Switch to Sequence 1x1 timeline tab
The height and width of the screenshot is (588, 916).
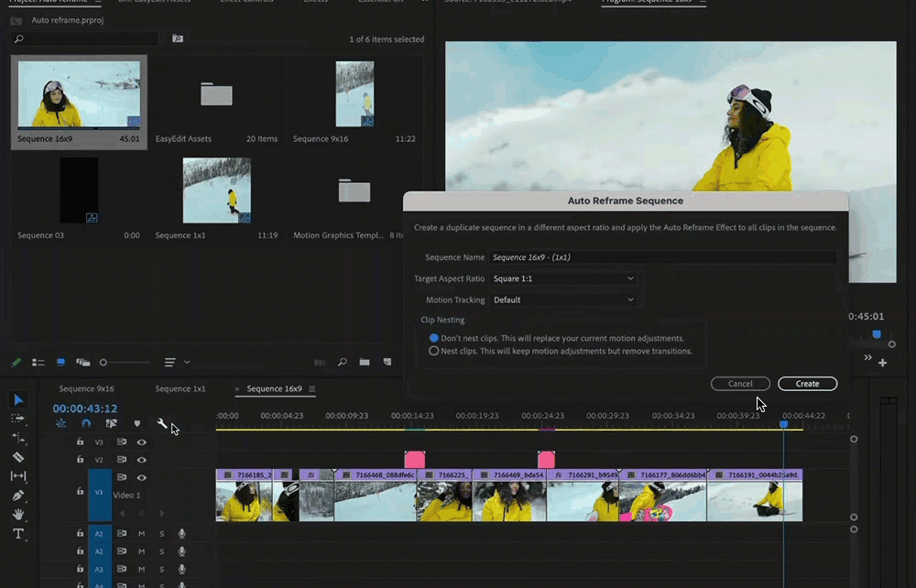pos(180,389)
